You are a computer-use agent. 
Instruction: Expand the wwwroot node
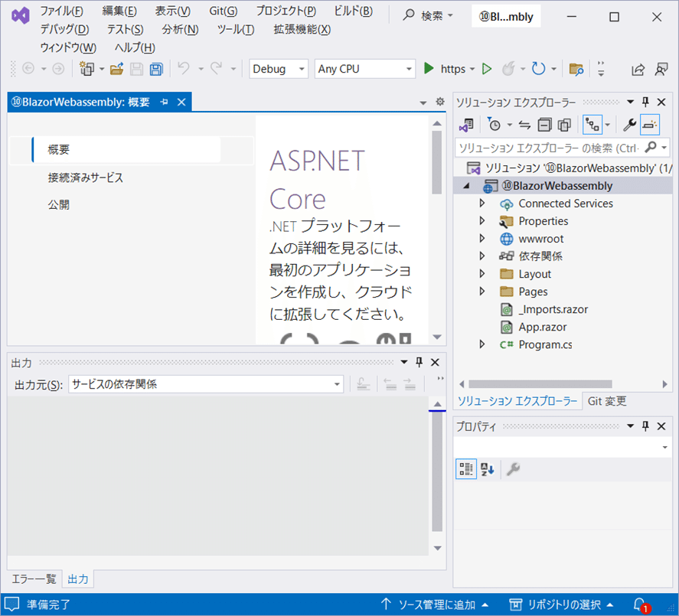pos(482,239)
